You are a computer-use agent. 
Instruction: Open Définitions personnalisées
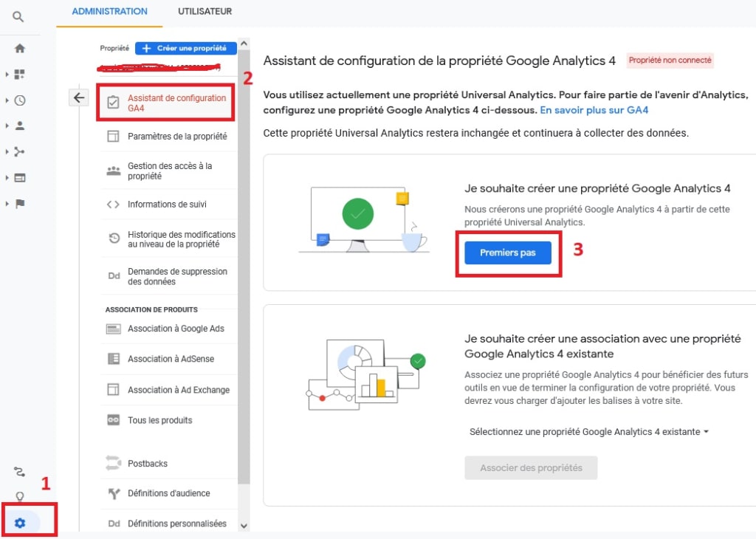pyautogui.click(x=169, y=523)
